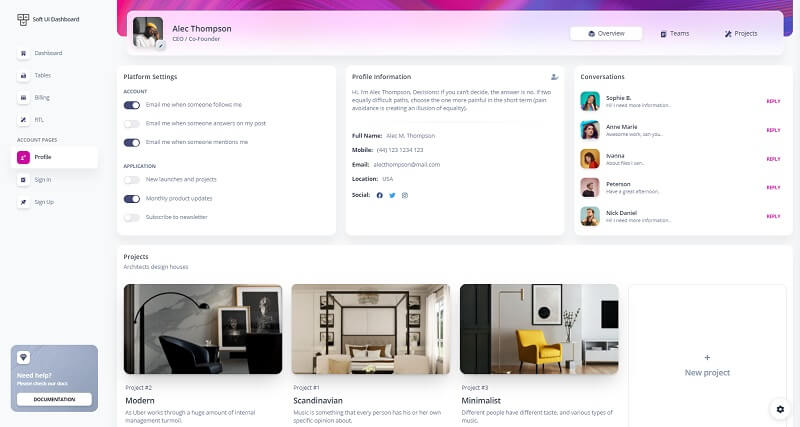Click the Teams tab icon
The height and width of the screenshot is (427, 800).
tap(663, 34)
